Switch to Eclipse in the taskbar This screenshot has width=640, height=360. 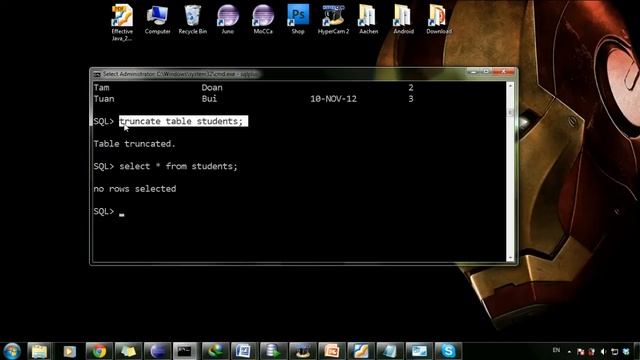tap(157, 351)
